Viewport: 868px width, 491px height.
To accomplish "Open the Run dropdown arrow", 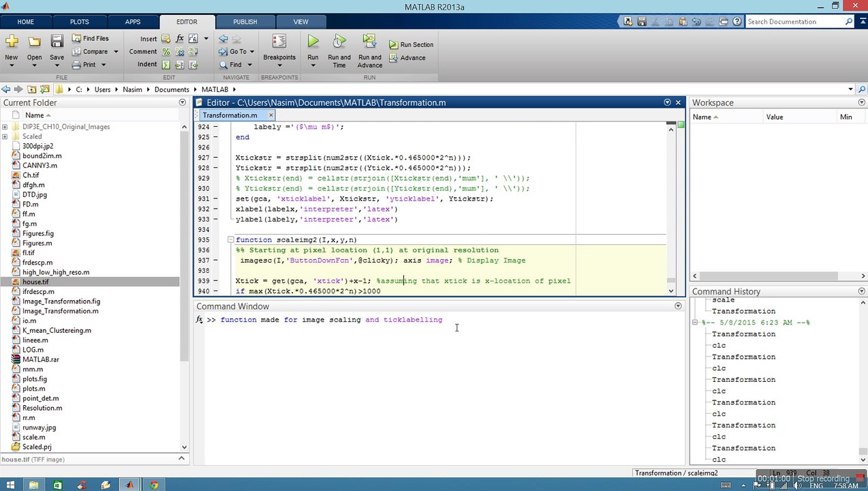I will point(313,67).
